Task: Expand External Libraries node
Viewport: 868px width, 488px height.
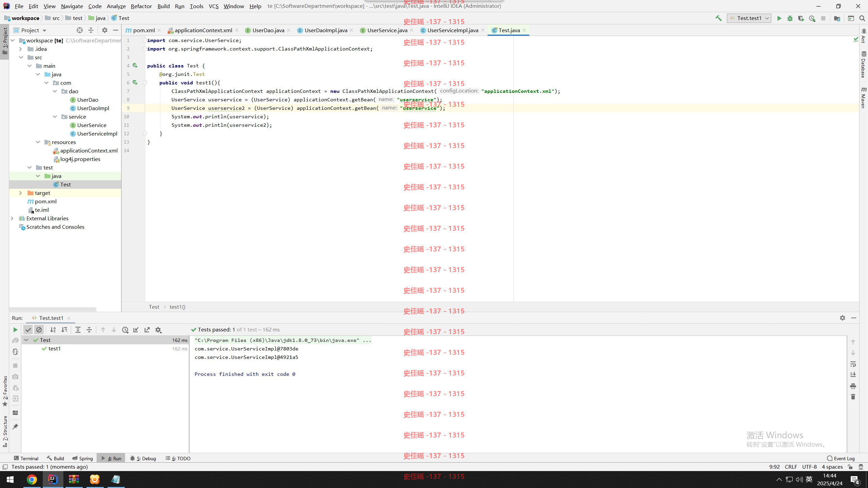Action: tap(12, 218)
